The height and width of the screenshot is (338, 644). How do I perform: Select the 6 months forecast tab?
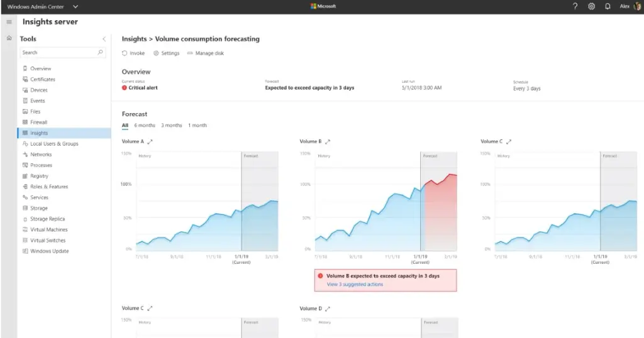[x=145, y=126]
